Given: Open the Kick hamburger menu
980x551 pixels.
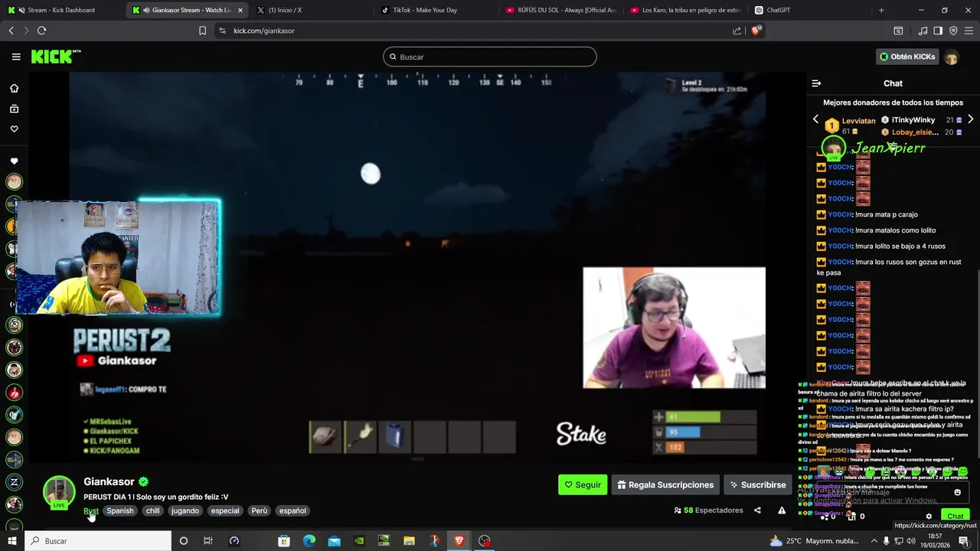Looking at the screenshot, I should pos(16,57).
